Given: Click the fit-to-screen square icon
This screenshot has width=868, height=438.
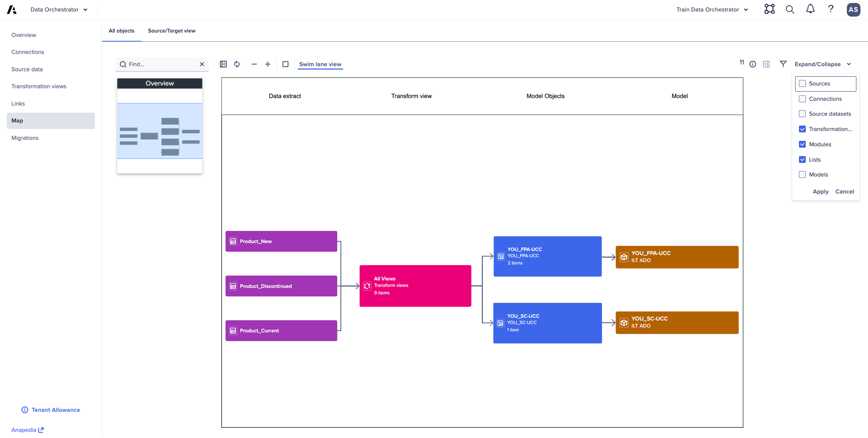Looking at the screenshot, I should coord(285,64).
